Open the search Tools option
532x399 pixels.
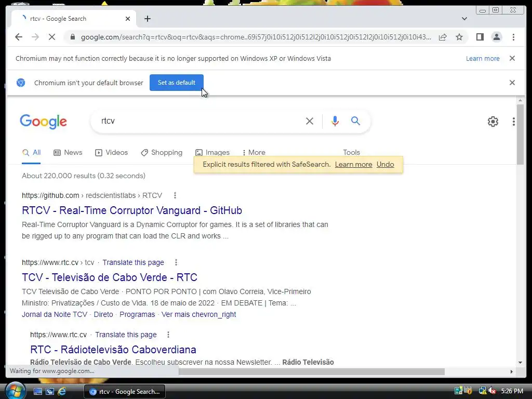pos(351,153)
